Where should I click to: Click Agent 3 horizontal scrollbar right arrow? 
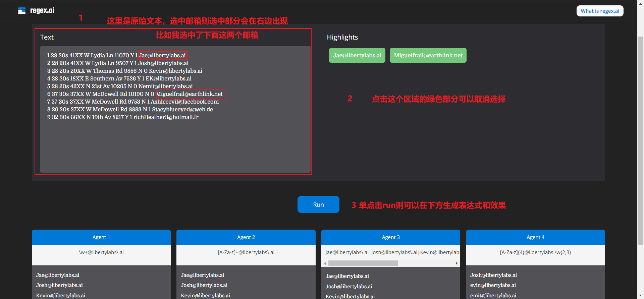pos(457,263)
